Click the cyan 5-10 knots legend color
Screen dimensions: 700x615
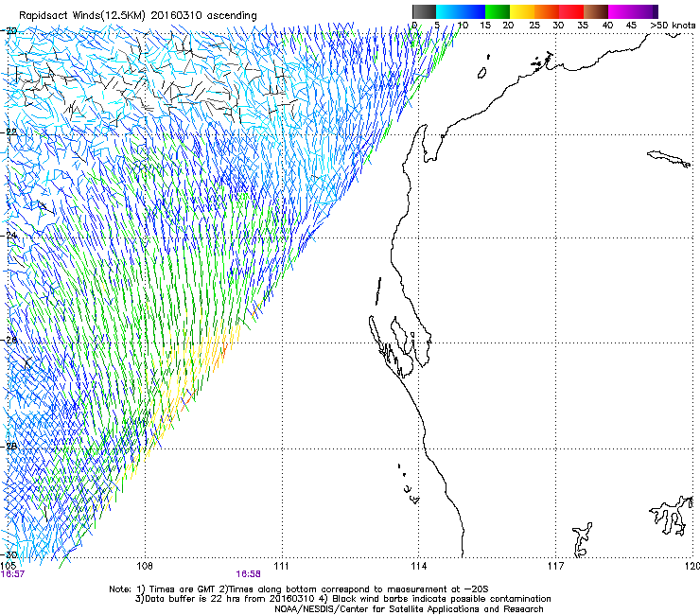click(448, 11)
